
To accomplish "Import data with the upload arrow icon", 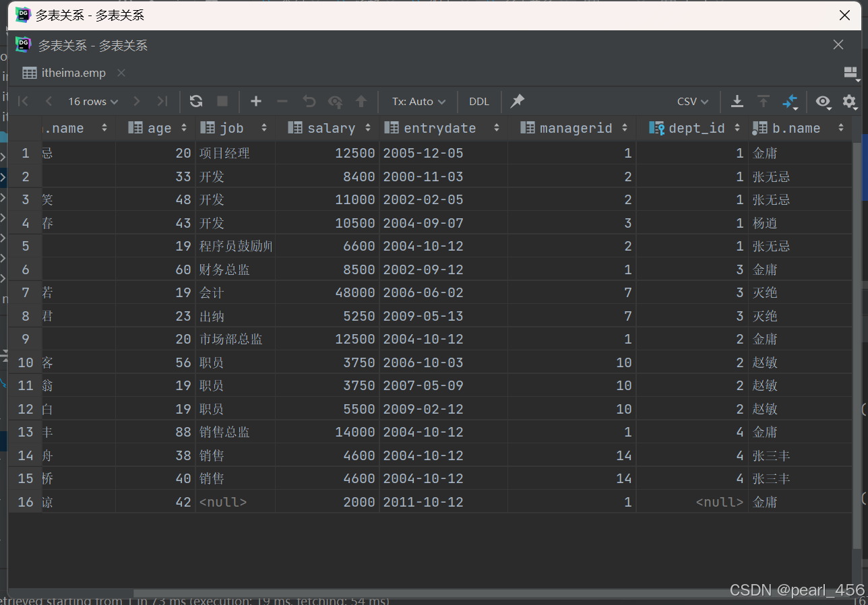I will coord(763,101).
